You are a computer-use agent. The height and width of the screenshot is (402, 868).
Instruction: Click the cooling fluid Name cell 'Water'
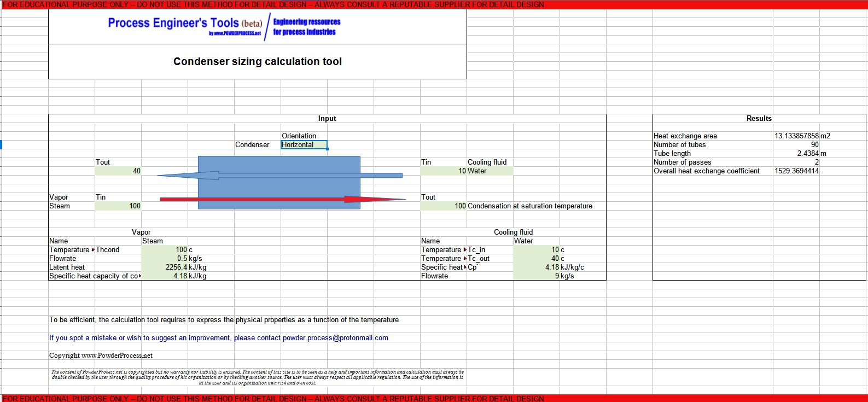523,241
